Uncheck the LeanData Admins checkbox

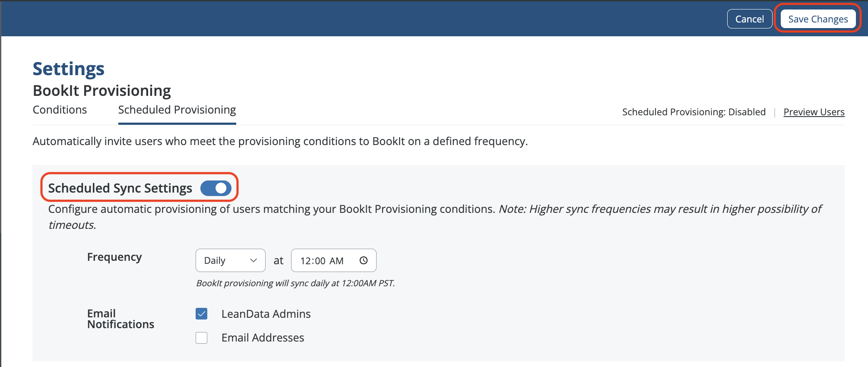click(x=202, y=314)
